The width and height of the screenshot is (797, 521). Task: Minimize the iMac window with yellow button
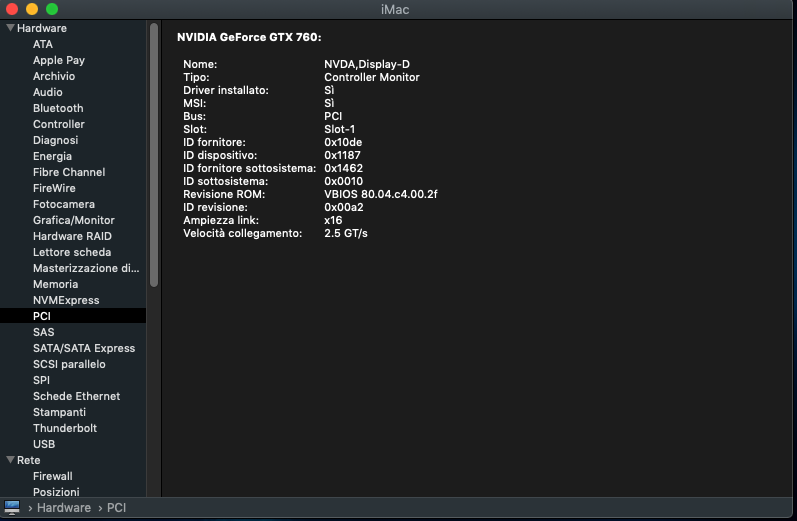click(x=32, y=9)
